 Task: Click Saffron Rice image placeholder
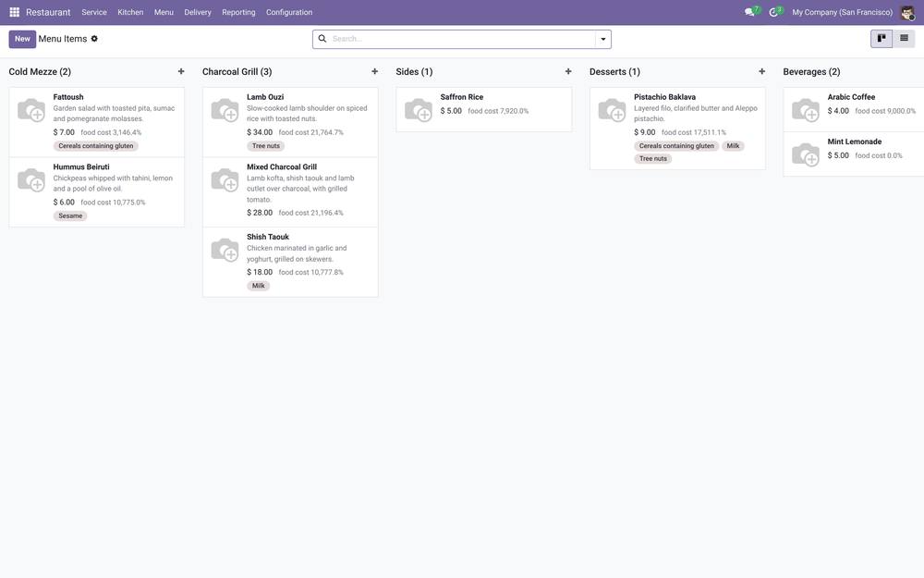point(419,110)
